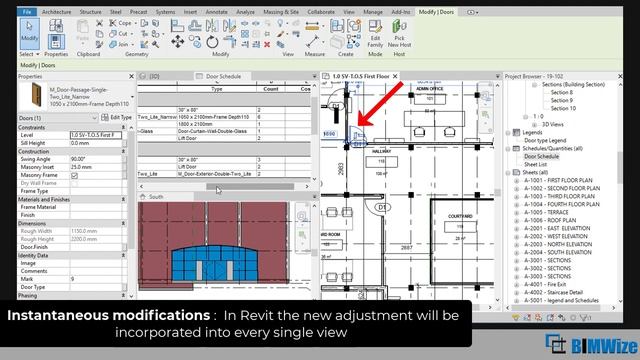The image size is (640, 360).
Task: Click the door schedule horizontal scrollbar thumb
Action: [x=250, y=187]
